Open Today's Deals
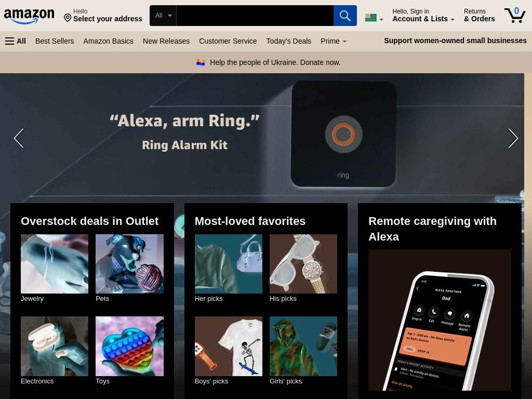 [x=288, y=41]
